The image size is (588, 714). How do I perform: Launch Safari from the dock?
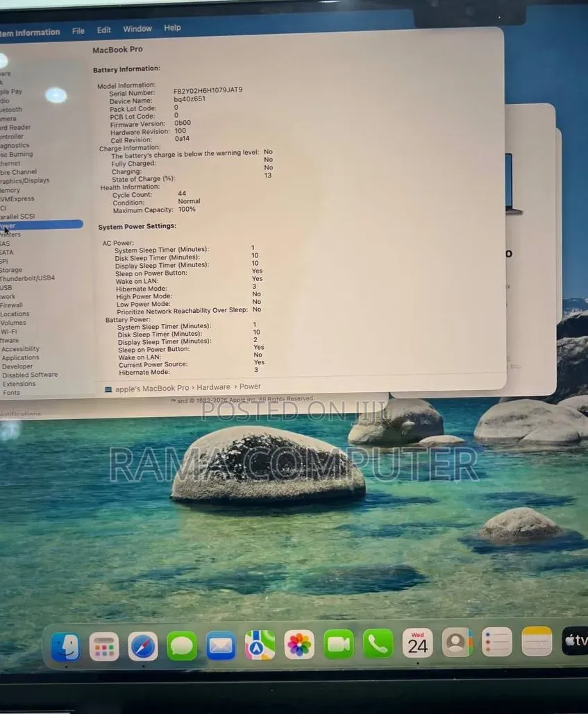pos(142,646)
